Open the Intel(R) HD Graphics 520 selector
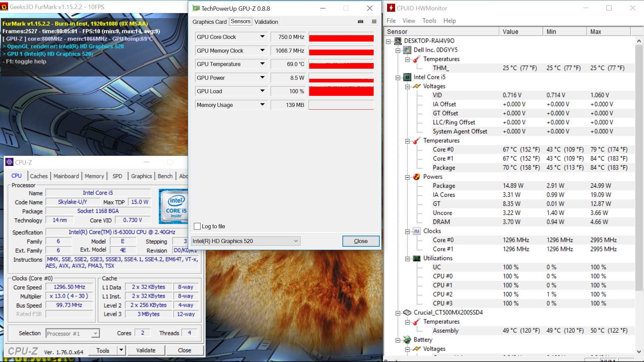 pyautogui.click(x=246, y=241)
